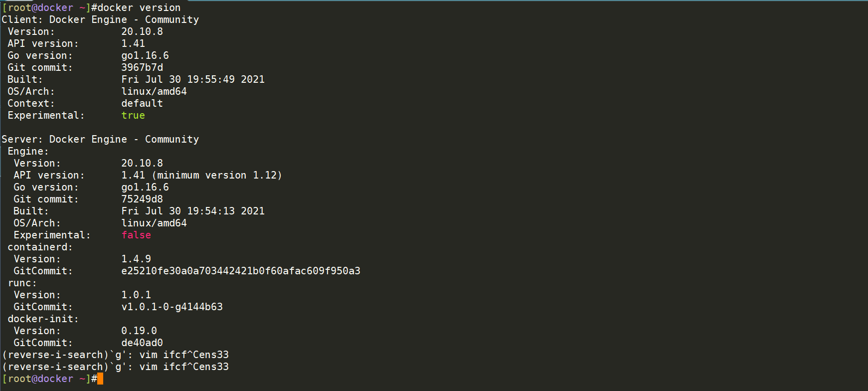Click the containerd GitCommit hash e25210fe…
868x391 pixels.
pyautogui.click(x=241, y=271)
